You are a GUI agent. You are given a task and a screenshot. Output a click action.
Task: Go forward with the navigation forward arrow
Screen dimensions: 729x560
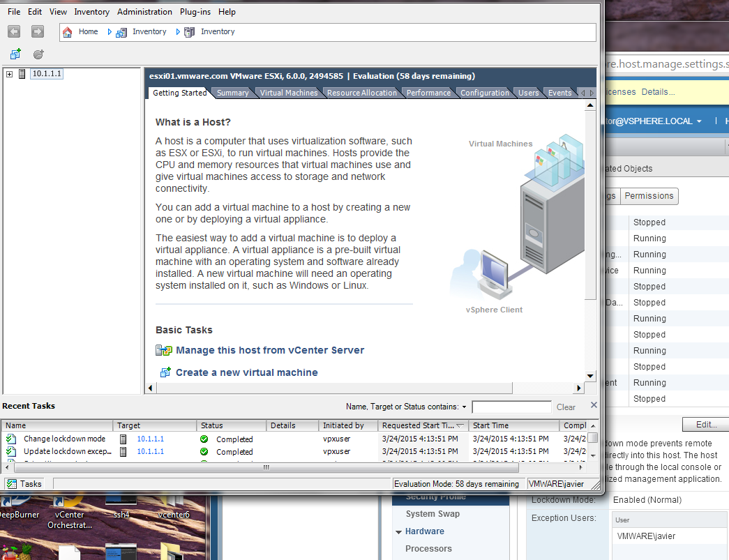[38, 31]
